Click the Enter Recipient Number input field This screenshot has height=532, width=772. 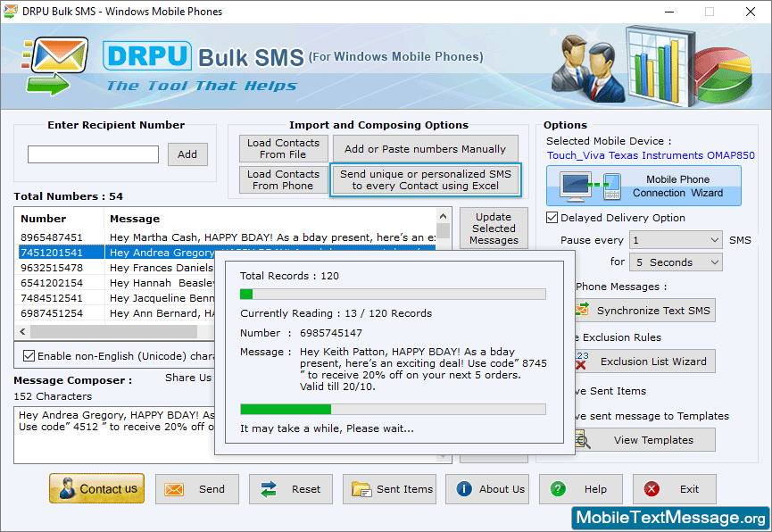[93, 154]
